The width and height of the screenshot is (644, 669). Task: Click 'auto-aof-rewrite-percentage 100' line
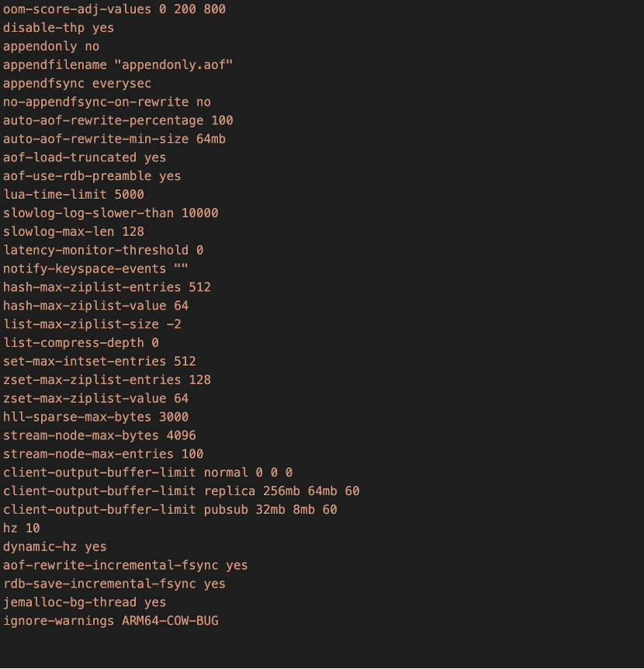(118, 121)
